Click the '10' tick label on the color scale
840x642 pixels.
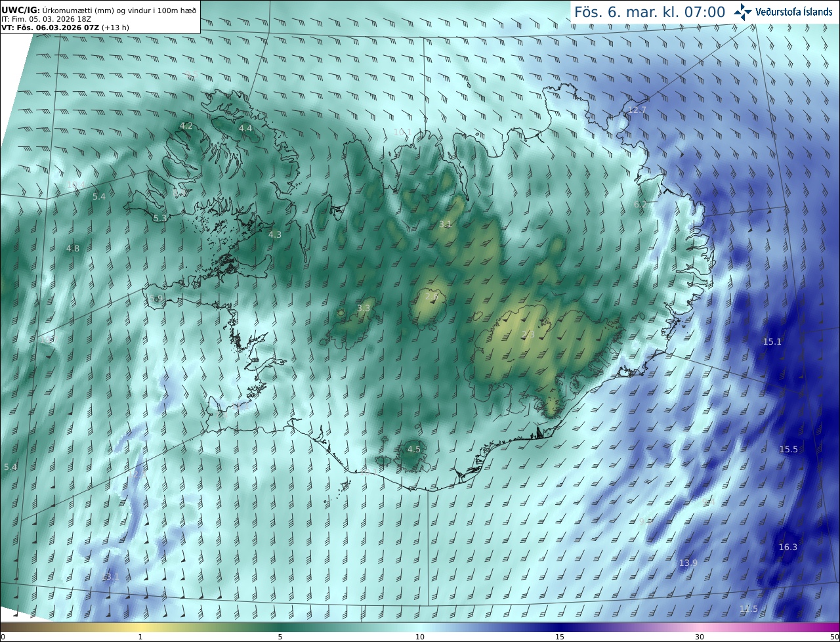point(420,637)
